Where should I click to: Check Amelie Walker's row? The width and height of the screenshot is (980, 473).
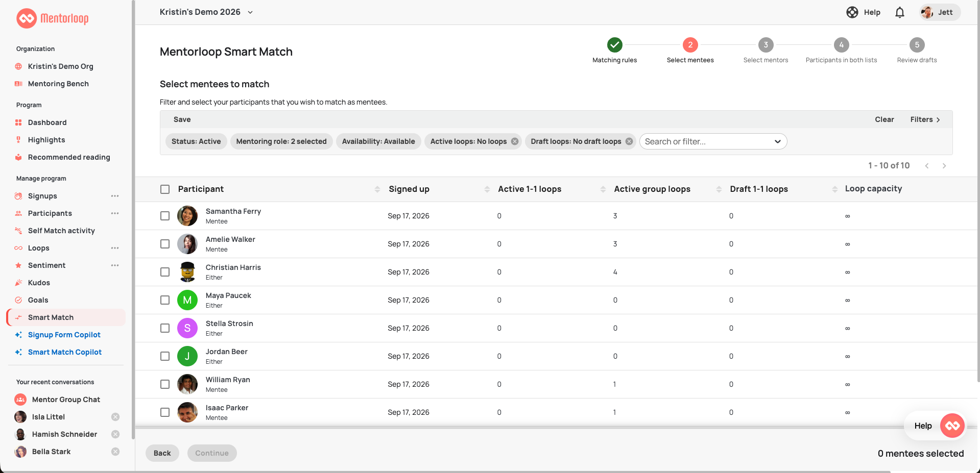pyautogui.click(x=165, y=244)
